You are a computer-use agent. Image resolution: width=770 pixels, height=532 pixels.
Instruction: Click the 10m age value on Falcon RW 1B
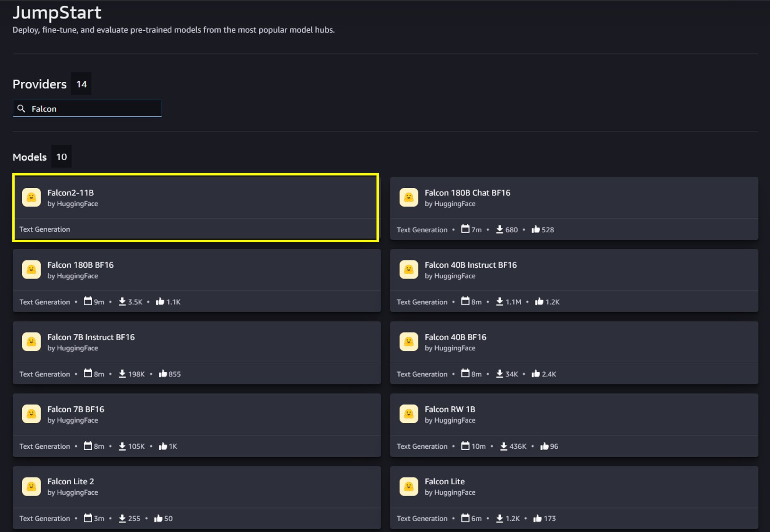[x=479, y=446]
